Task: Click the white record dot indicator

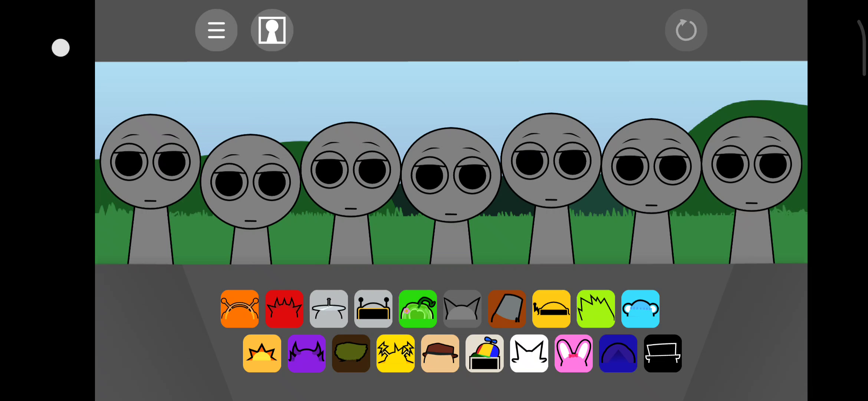Action: coord(60,48)
